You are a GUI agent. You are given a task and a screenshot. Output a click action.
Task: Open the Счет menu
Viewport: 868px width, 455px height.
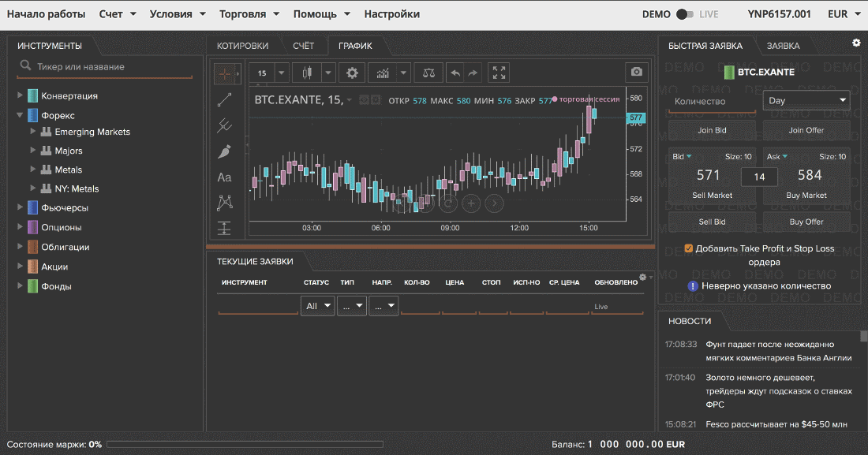[118, 14]
